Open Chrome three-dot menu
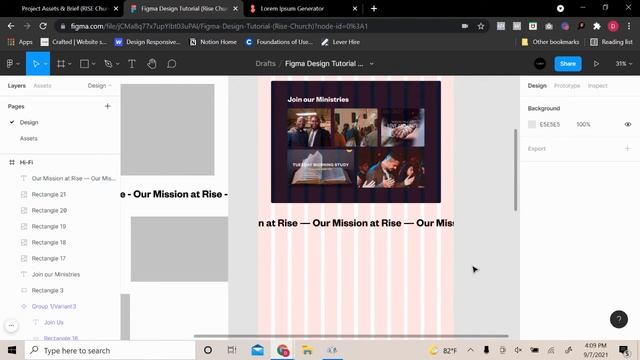The width and height of the screenshot is (640, 360). 629,26
